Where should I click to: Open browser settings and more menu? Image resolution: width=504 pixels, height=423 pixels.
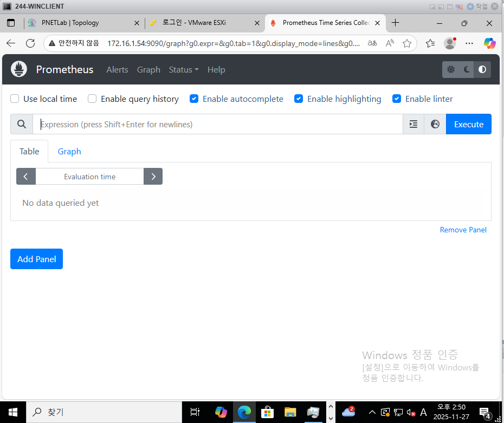pos(469,43)
